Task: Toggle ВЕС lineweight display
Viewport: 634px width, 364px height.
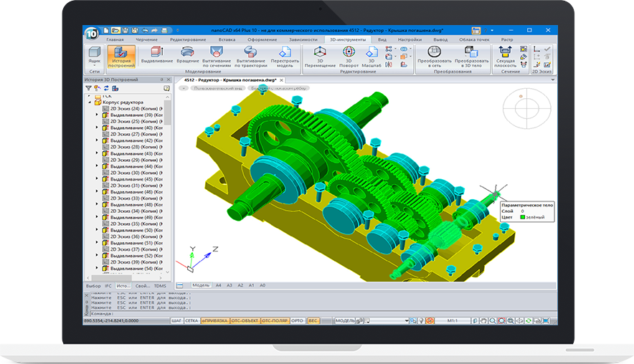Action: pos(313,321)
